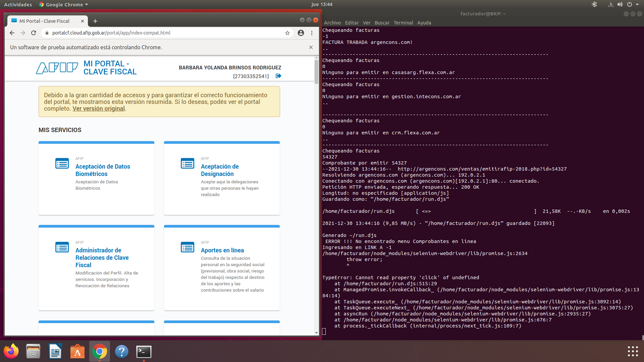
Task: Click ERROR No encontrado menu Comprobantes line
Action: [400, 241]
